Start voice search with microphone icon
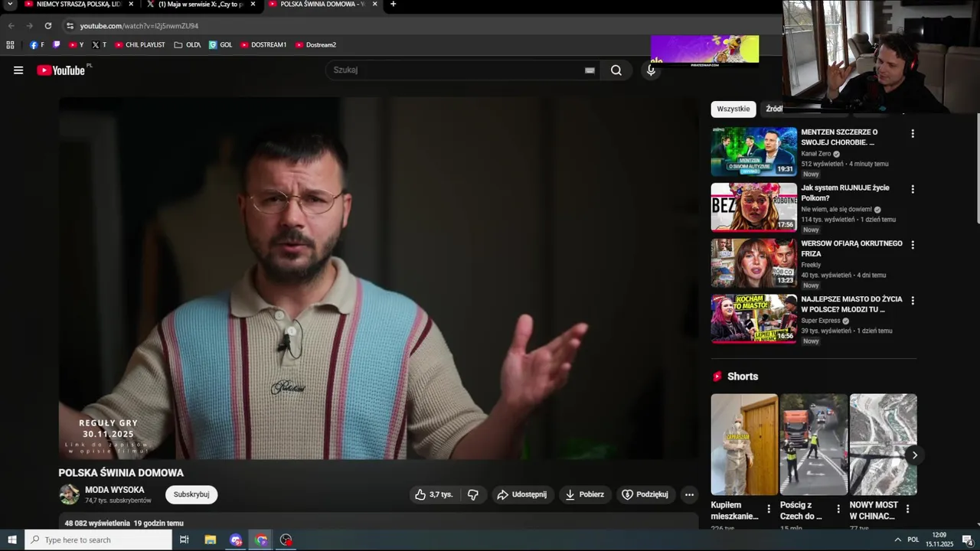Image resolution: width=980 pixels, height=551 pixels. 651,70
